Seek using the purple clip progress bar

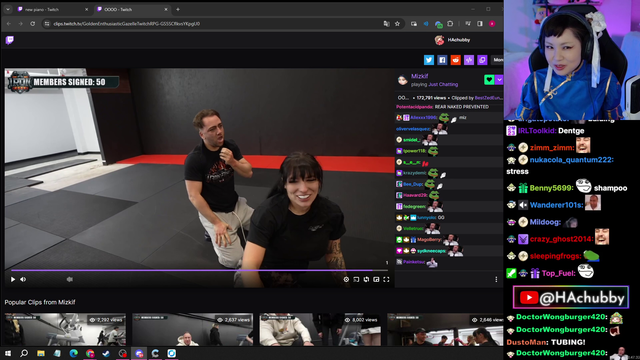(x=199, y=270)
